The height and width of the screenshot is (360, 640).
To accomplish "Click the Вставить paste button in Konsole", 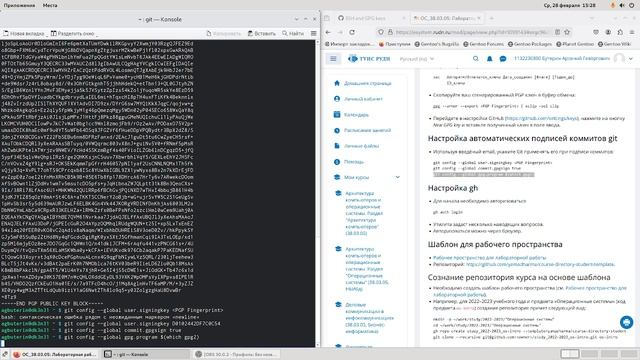I will pos(262,33).
